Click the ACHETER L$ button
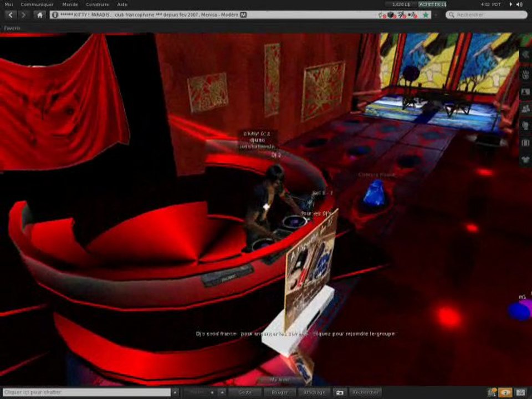This screenshot has width=532, height=399. coord(432,4)
